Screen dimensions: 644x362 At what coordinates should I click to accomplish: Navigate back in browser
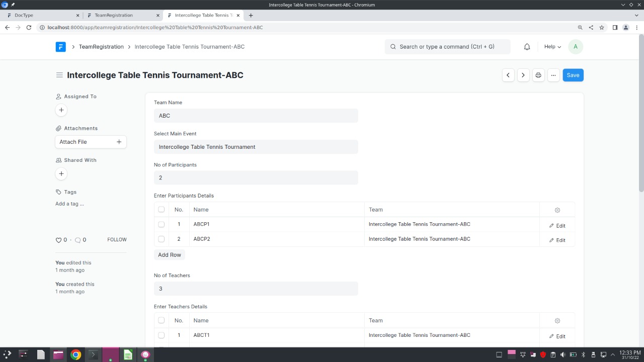click(7, 28)
